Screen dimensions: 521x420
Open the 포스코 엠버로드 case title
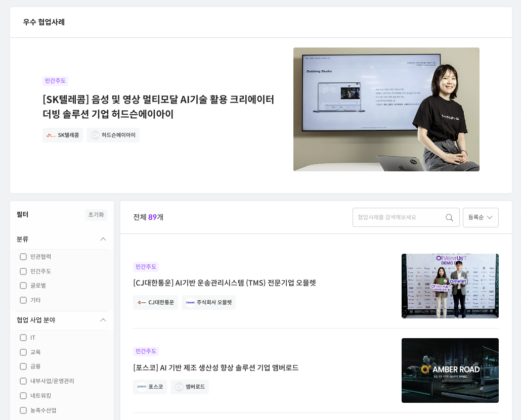215,367
